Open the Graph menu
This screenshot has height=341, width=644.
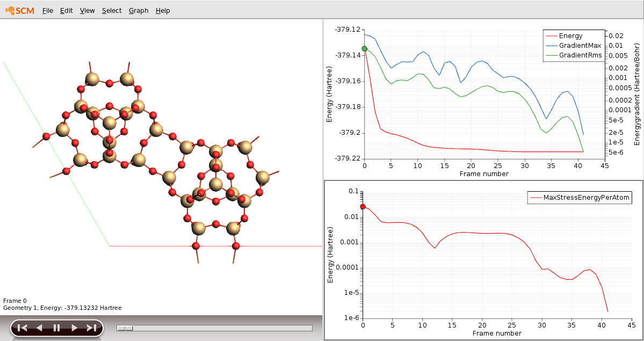[138, 10]
